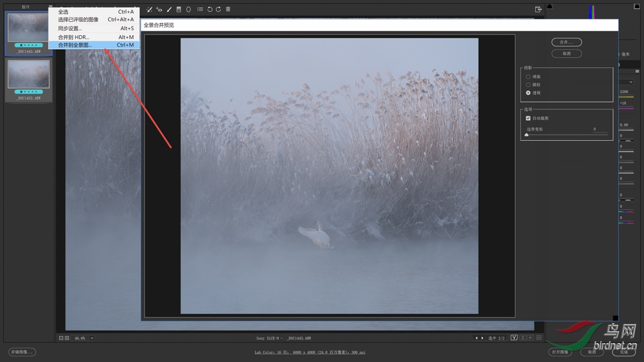644x362 pixels.
Task: Select the Red Eye Removal tool
Action: pyautogui.click(x=159, y=9)
